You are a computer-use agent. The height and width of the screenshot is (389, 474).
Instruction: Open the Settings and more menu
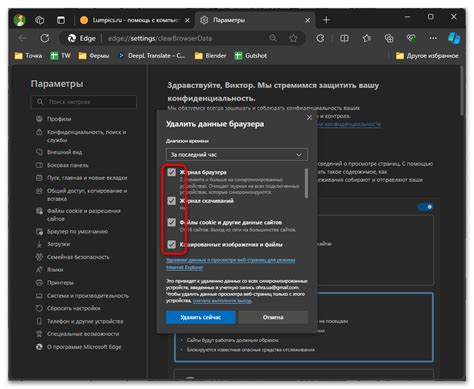[x=433, y=38]
